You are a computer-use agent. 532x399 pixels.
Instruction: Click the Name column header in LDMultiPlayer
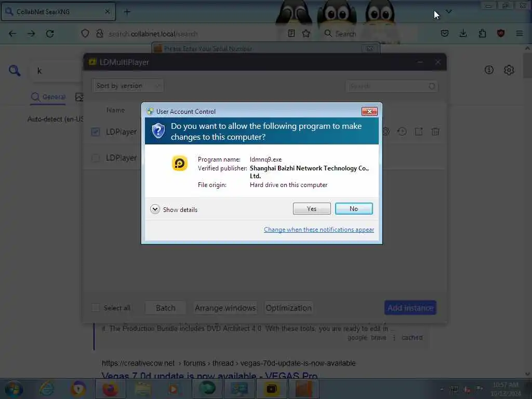(x=115, y=110)
